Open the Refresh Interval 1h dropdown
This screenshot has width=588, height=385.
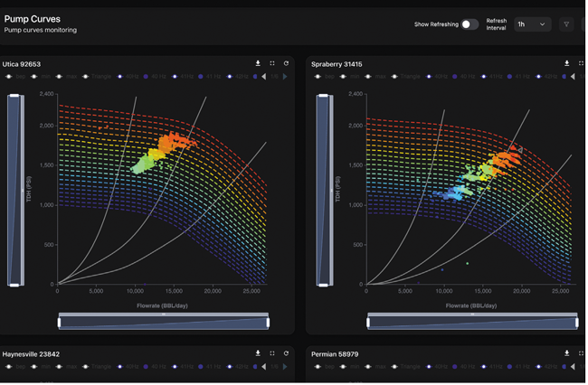tap(532, 24)
